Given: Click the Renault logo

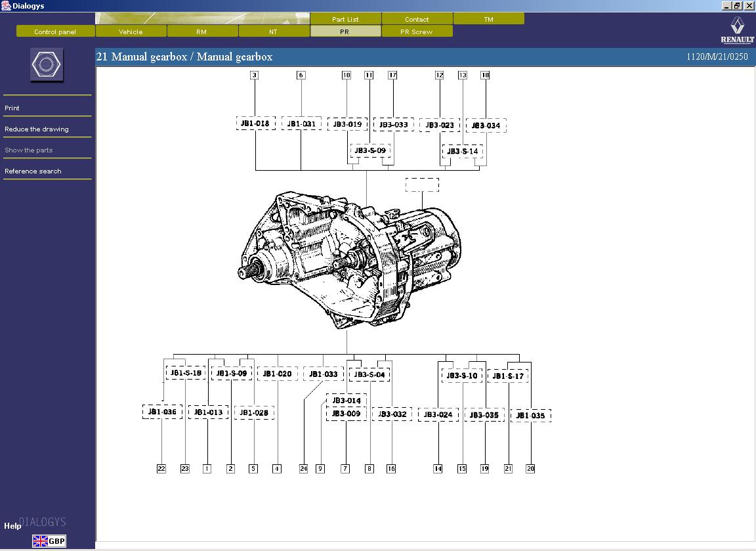Looking at the screenshot, I should 737,30.
